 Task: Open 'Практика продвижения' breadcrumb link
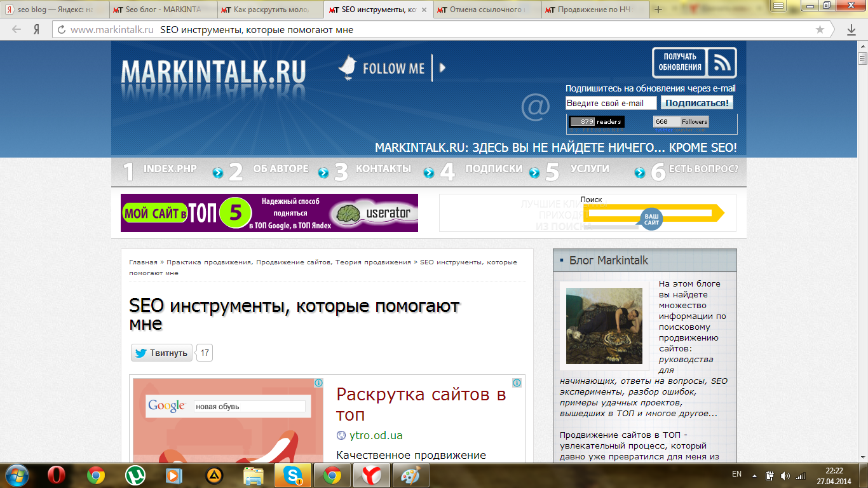coord(209,262)
